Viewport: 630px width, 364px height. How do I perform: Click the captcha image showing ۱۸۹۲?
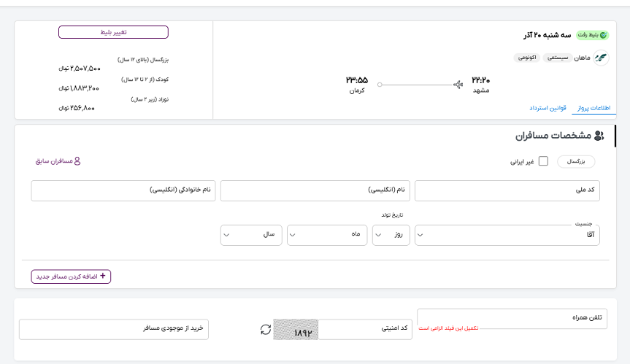(296, 330)
